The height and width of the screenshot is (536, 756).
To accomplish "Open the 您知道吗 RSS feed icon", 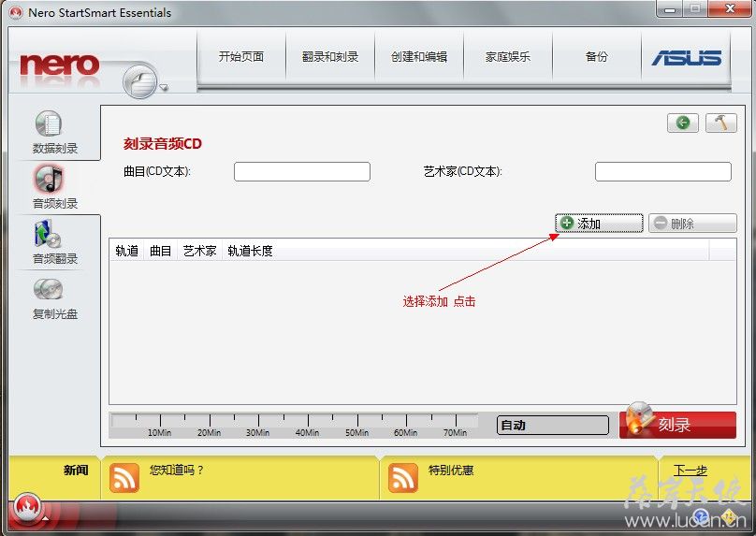I will point(124,478).
